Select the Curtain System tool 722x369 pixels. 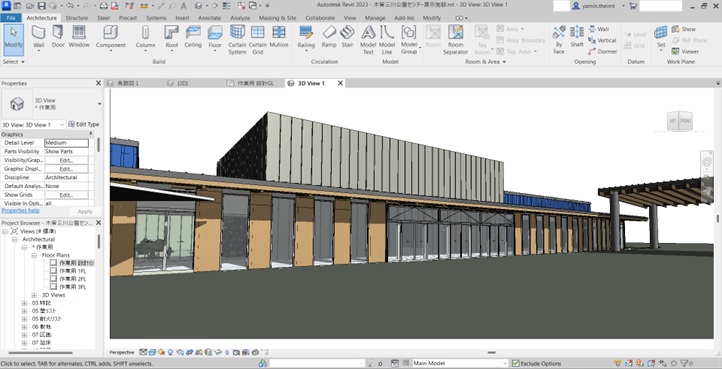click(237, 40)
